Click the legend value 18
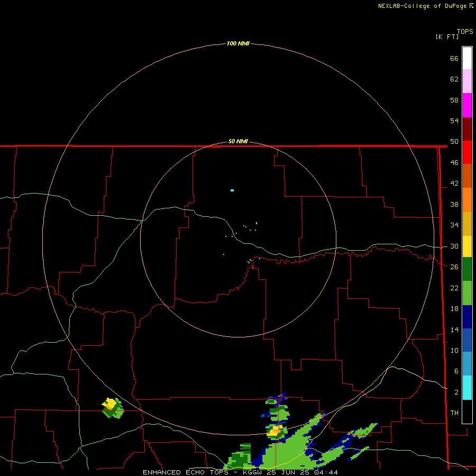 (x=454, y=309)
